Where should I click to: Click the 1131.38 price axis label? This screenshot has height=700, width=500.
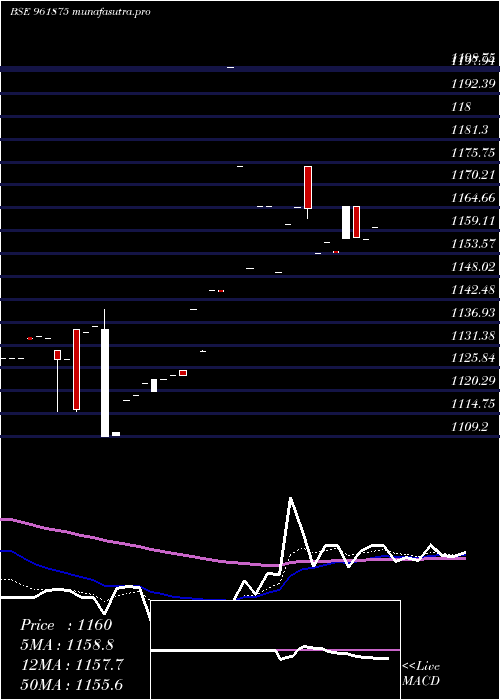[x=473, y=335]
